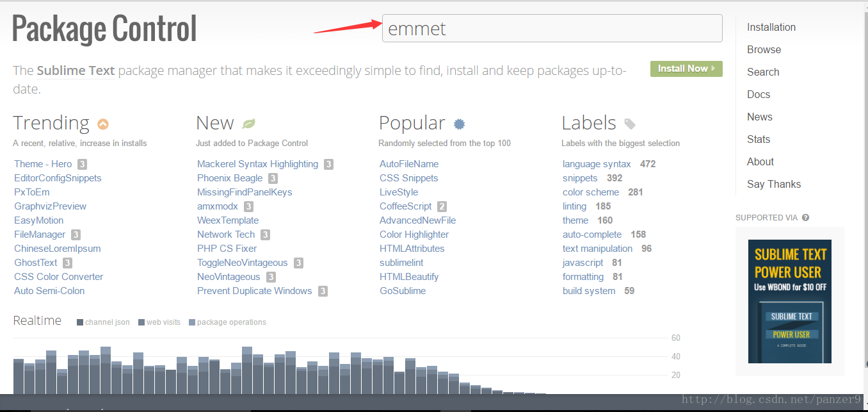
Task: Open the CSS Snippets package
Action: (409, 178)
